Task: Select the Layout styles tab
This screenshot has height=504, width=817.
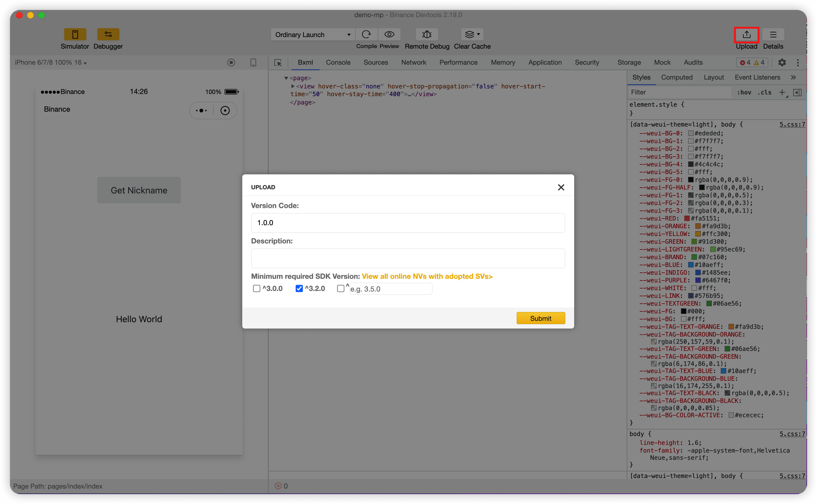Action: 714,77
